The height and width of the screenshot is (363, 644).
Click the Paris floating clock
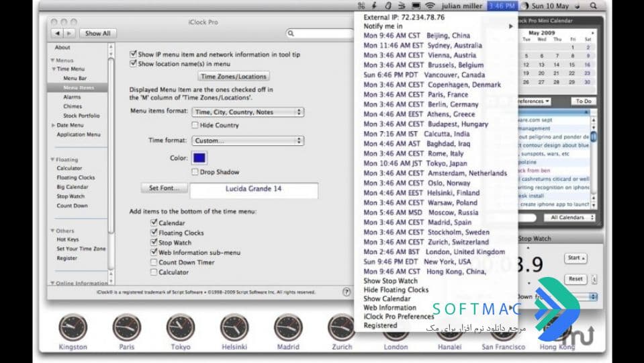pyautogui.click(x=126, y=327)
